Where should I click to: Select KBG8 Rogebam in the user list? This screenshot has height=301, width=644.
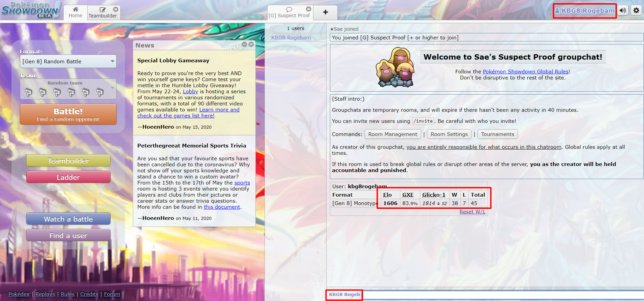click(291, 38)
